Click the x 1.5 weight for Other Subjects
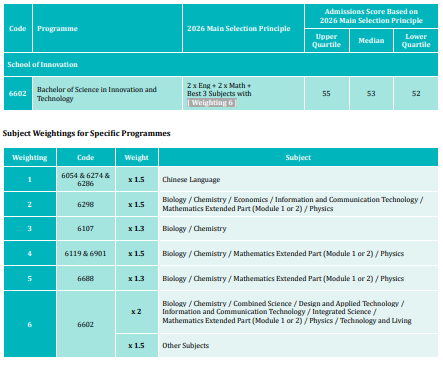This screenshot has height=365, width=443. (x=137, y=345)
